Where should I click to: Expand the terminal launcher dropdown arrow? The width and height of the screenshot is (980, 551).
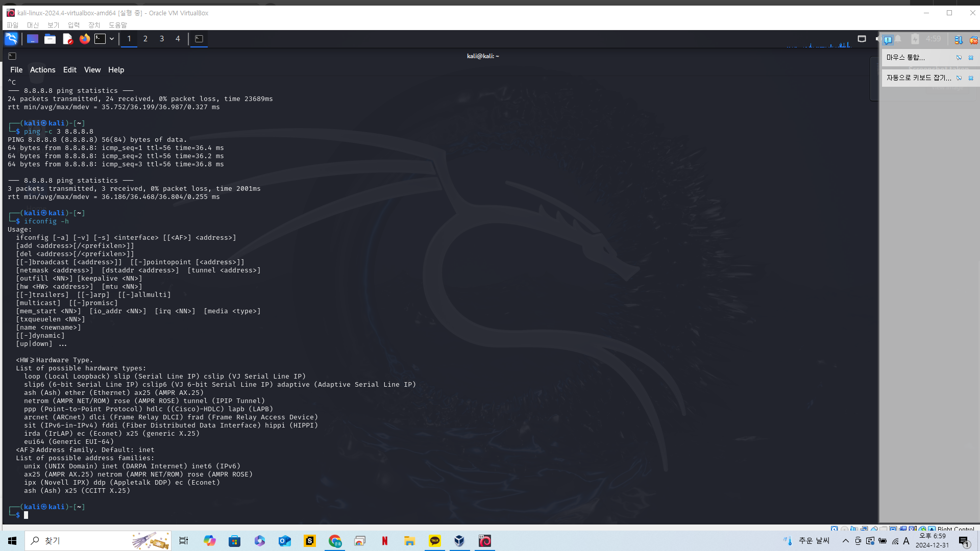coord(112,39)
